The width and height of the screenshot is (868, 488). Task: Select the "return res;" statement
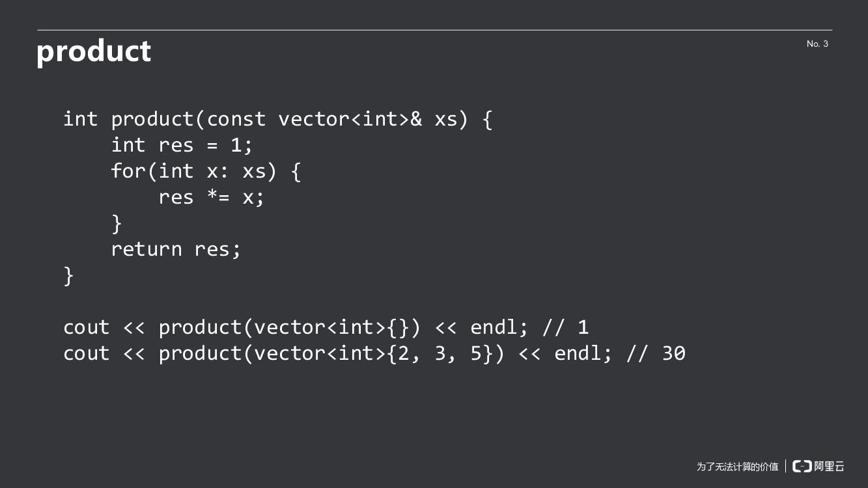pyautogui.click(x=176, y=249)
